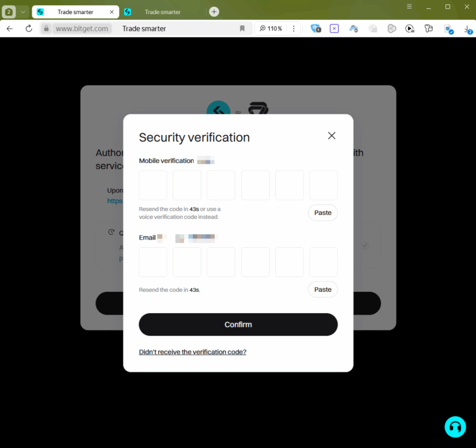Click the first email code digit box
The width and height of the screenshot is (476, 448).
pyautogui.click(x=152, y=262)
